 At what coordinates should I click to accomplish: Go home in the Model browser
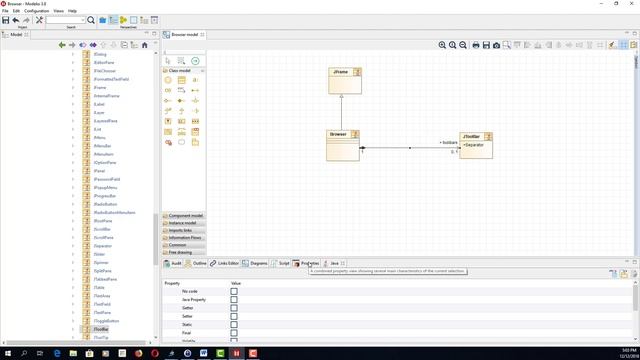tap(144, 45)
